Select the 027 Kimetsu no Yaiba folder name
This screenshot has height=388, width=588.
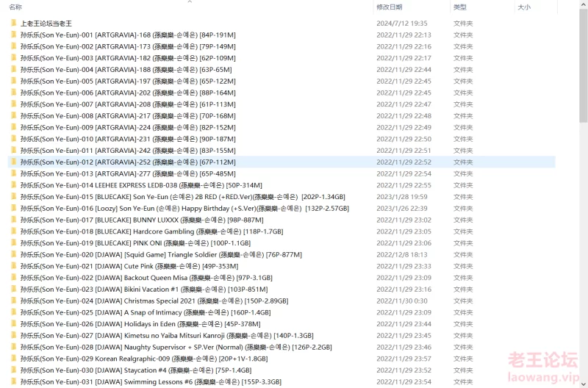click(167, 336)
